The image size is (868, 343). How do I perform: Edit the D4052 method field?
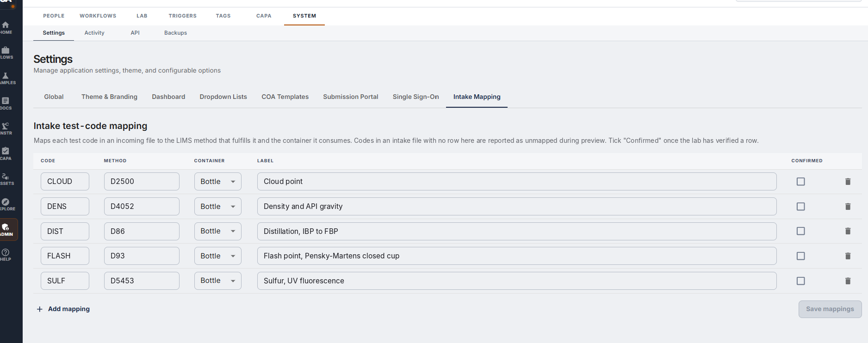(142, 207)
